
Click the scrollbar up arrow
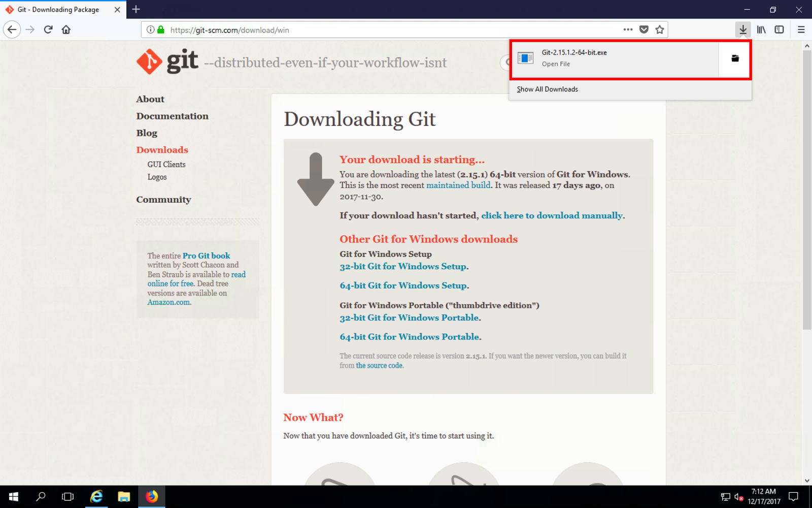point(807,46)
